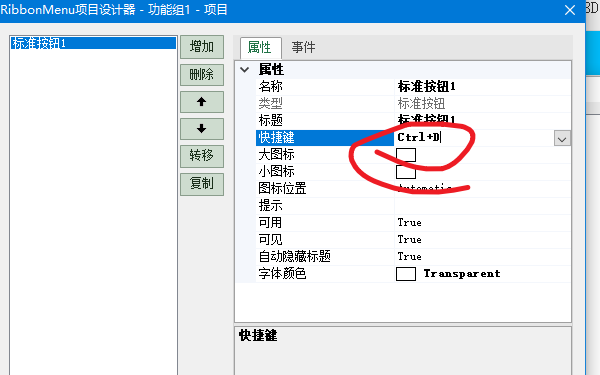
Task: Click the 复制 button
Action: pyautogui.click(x=202, y=184)
